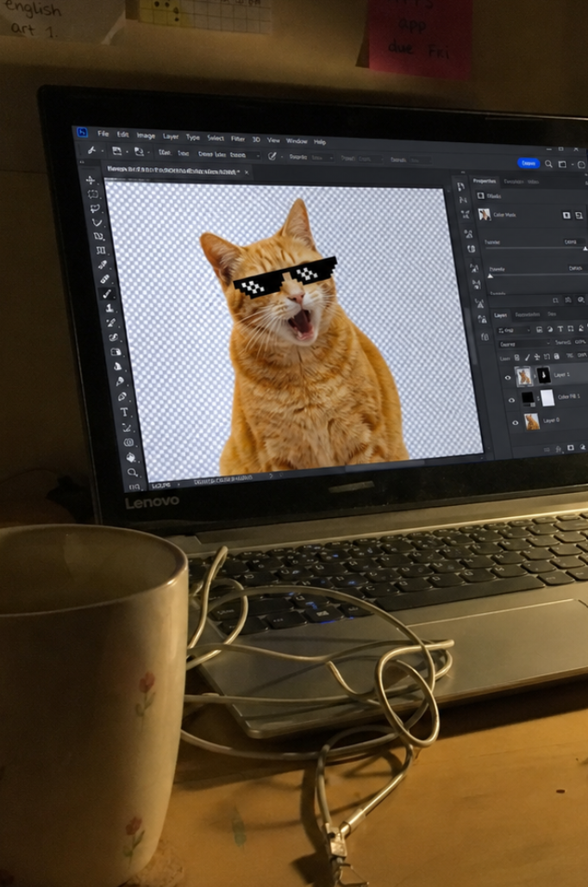The width and height of the screenshot is (588, 887).
Task: Select the Layer 1 name text
Action: pyautogui.click(x=561, y=374)
